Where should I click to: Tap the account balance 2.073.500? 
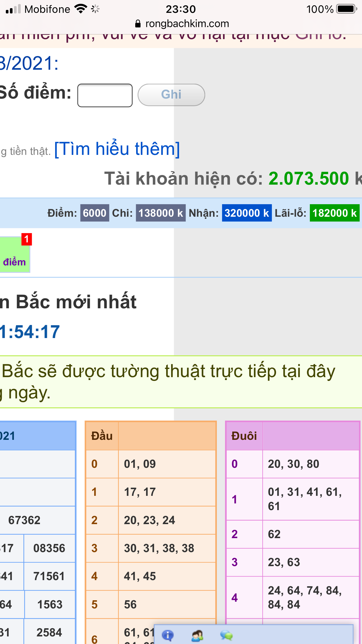click(x=308, y=178)
